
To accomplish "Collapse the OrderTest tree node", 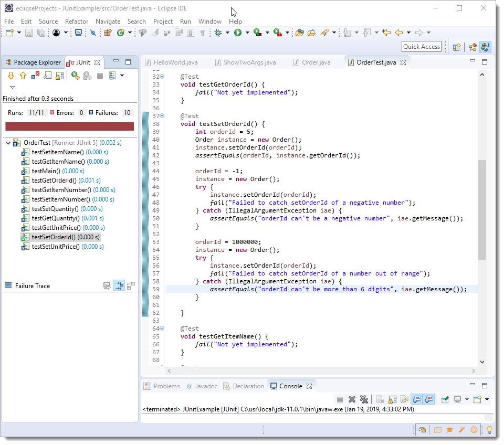I will coord(8,143).
